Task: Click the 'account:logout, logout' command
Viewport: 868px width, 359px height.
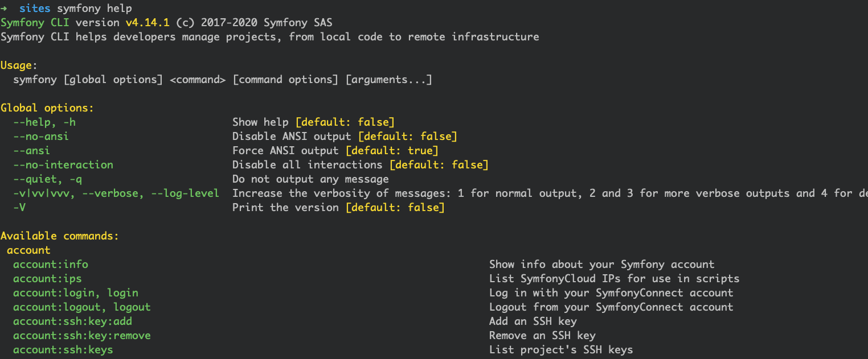Action: [x=82, y=307]
